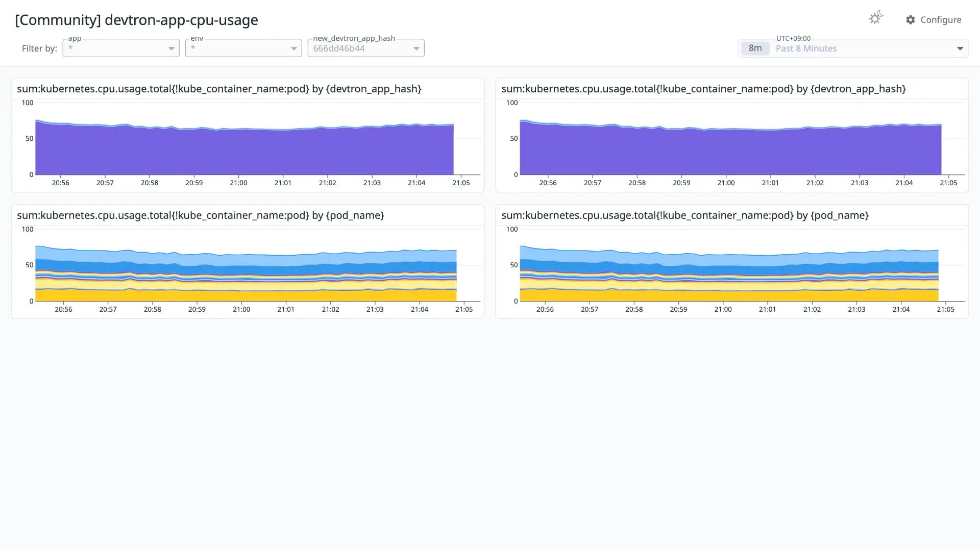Click the orange band in bottom-right chart
The image size is (980, 551).
(729, 295)
